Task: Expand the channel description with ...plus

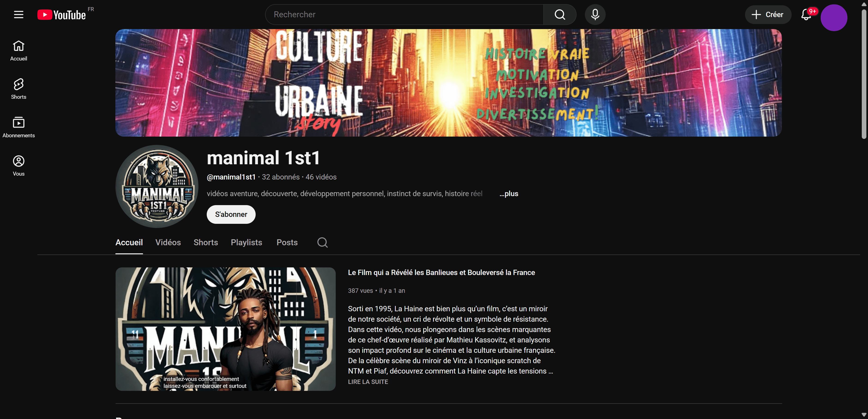Action: pyautogui.click(x=509, y=194)
